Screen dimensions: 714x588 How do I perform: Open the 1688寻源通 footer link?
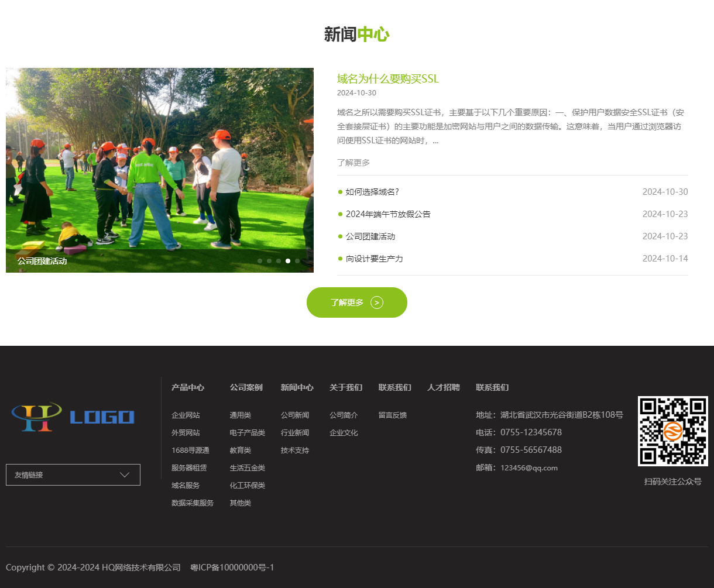tap(190, 451)
